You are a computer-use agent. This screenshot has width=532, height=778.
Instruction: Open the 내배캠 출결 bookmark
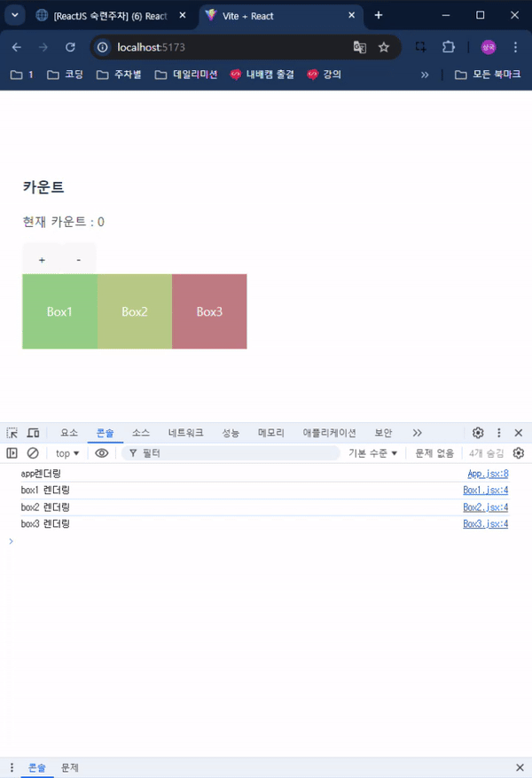coord(262,75)
